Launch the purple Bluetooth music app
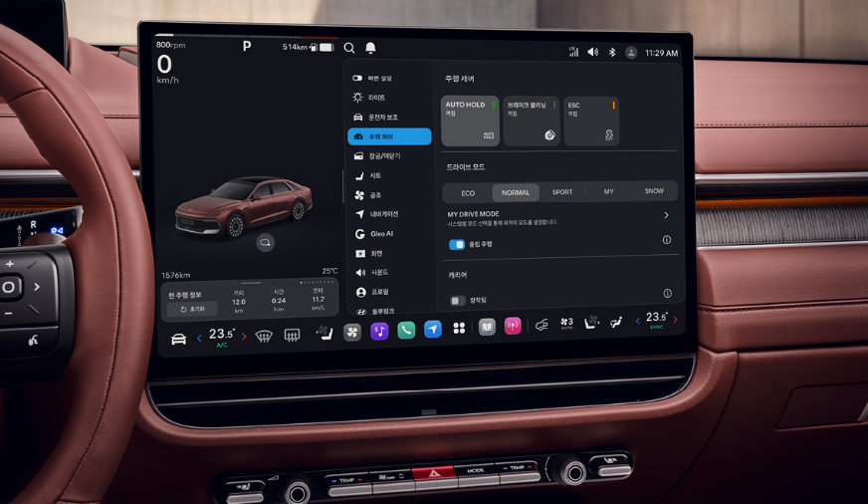 click(379, 332)
